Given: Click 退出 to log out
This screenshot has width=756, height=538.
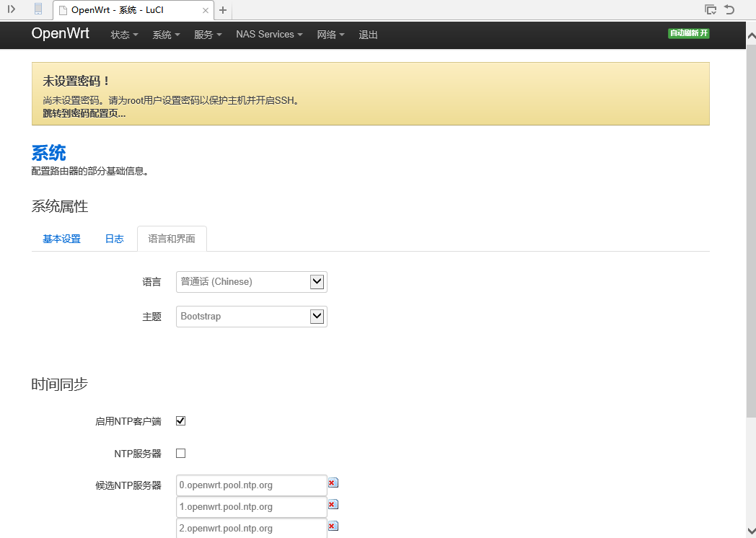Looking at the screenshot, I should click(368, 34).
